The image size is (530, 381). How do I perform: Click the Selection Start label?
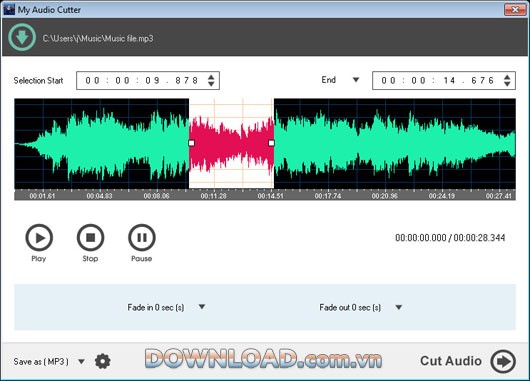coord(38,80)
